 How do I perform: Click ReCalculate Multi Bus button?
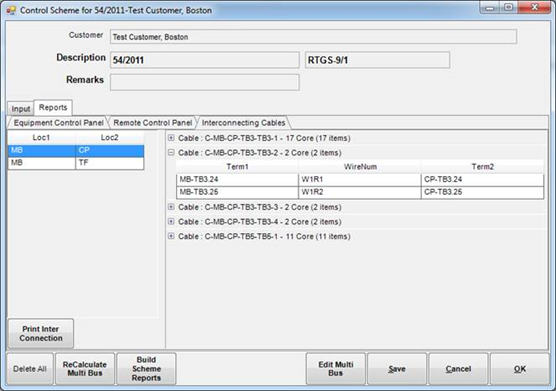[x=85, y=369]
